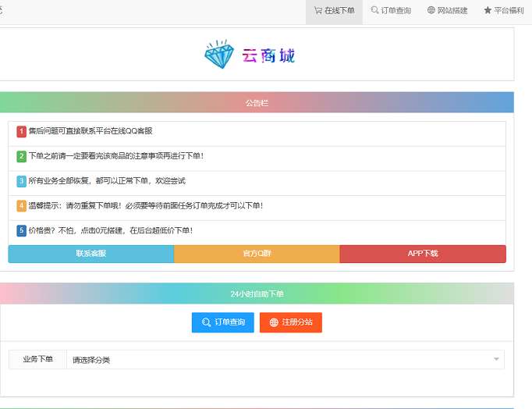Image resolution: width=532 pixels, height=409 pixels.
Task: Switch to the 在线下单 nav tab
Action: pyautogui.click(x=334, y=11)
